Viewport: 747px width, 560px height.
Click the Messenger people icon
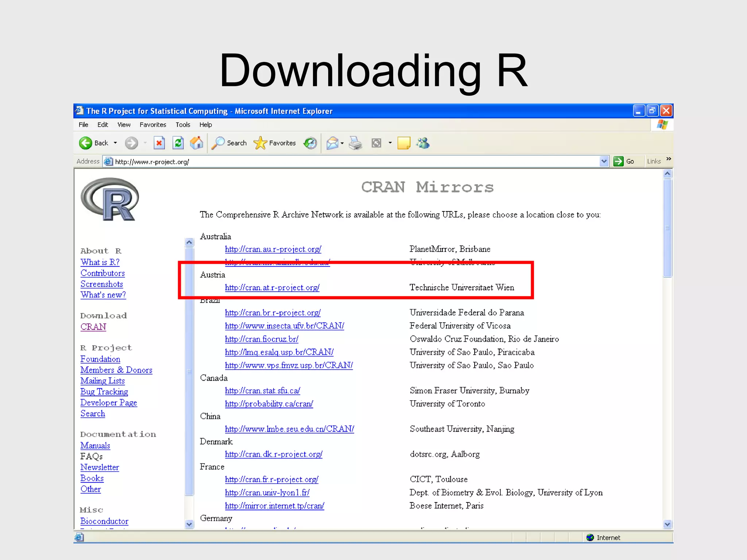423,143
